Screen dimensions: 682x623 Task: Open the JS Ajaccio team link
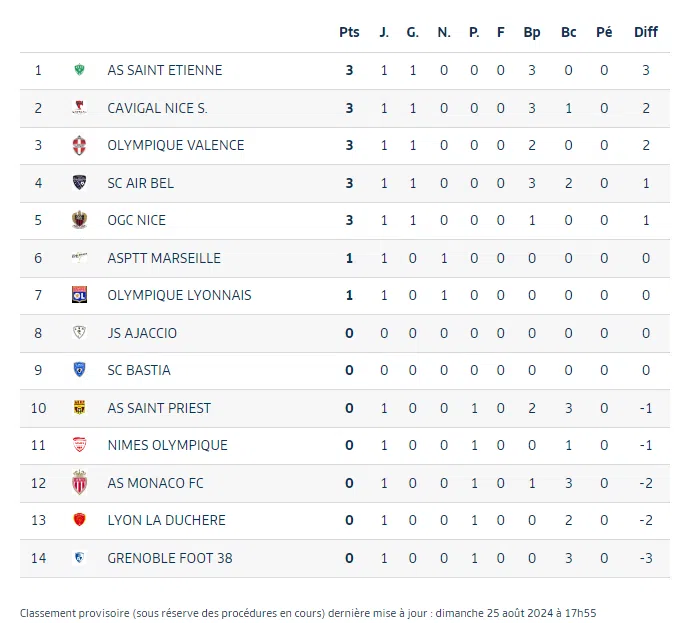click(x=142, y=333)
